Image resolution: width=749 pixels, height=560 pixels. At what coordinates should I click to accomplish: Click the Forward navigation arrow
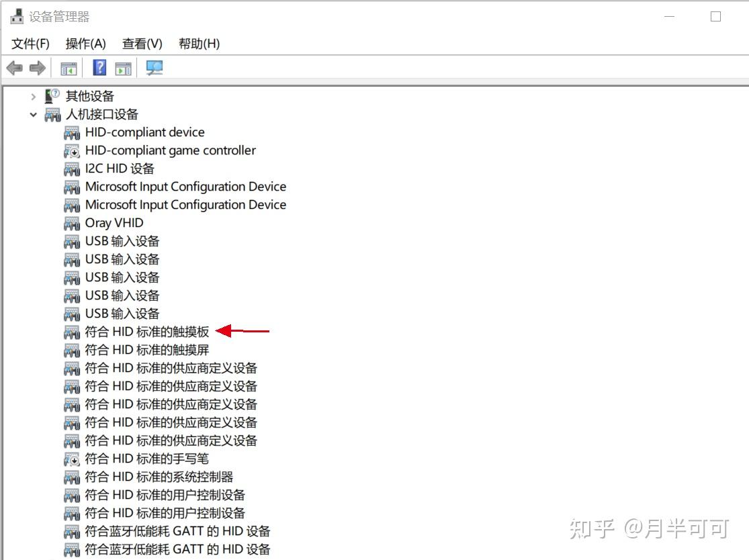tap(37, 67)
